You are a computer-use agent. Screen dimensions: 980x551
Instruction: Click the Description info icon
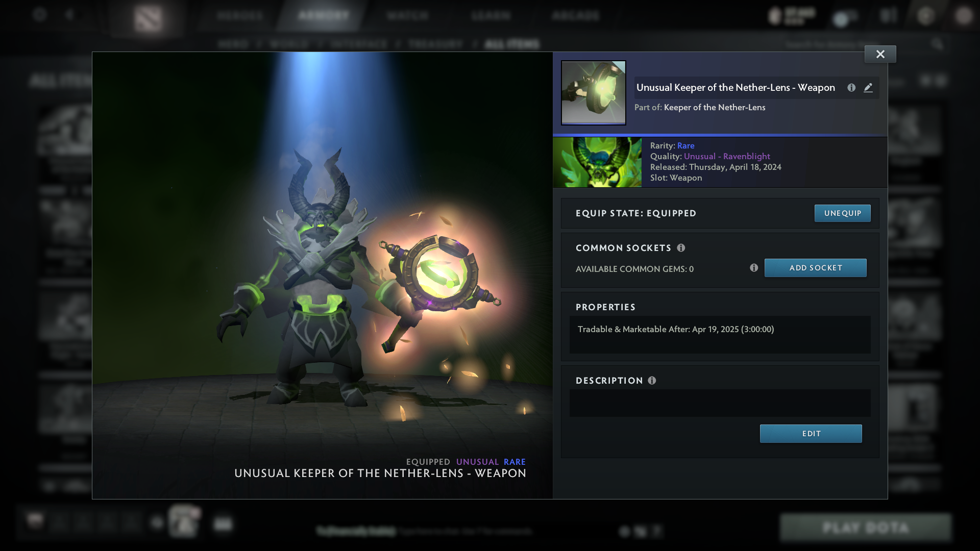click(x=651, y=380)
